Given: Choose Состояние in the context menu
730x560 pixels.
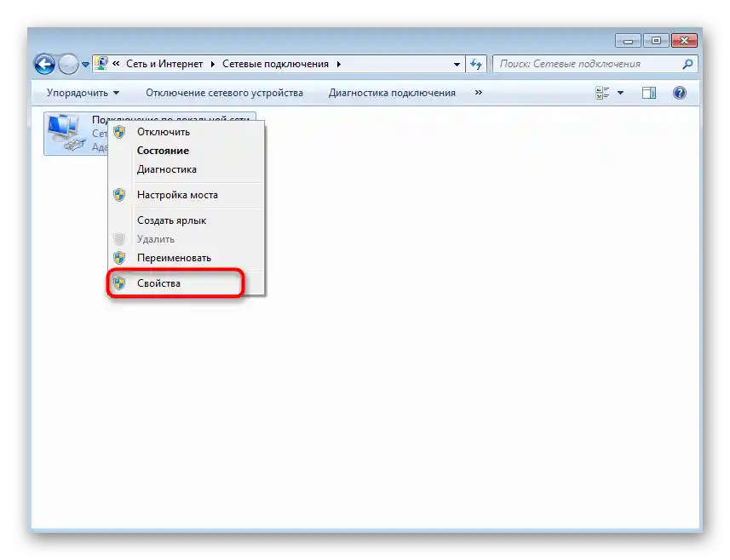Looking at the screenshot, I should coord(186,151).
